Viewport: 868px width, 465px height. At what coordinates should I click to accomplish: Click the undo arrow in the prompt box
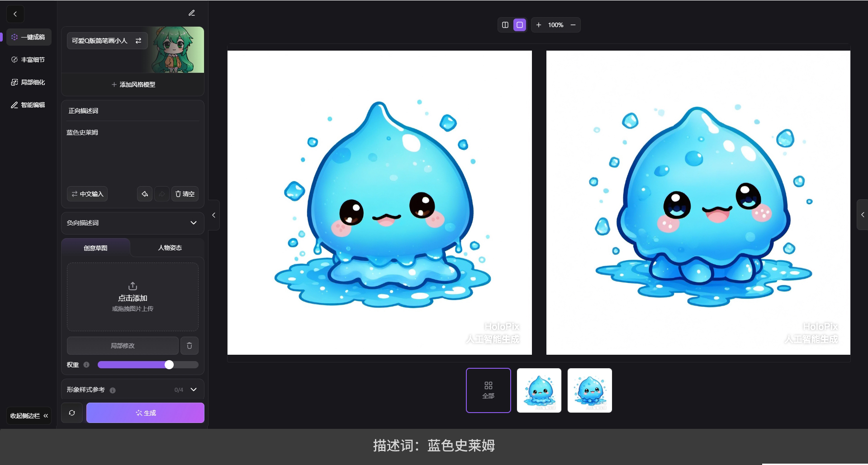145,194
